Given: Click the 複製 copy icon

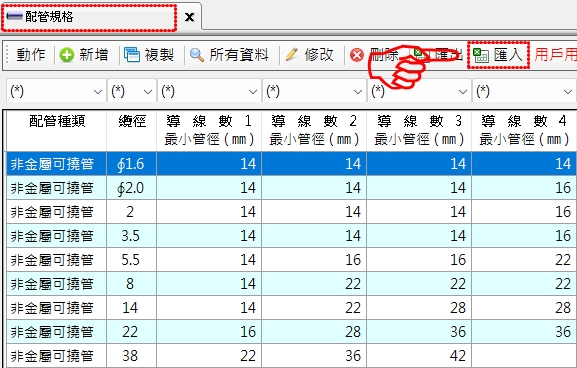Looking at the screenshot, I should click(x=132, y=55).
